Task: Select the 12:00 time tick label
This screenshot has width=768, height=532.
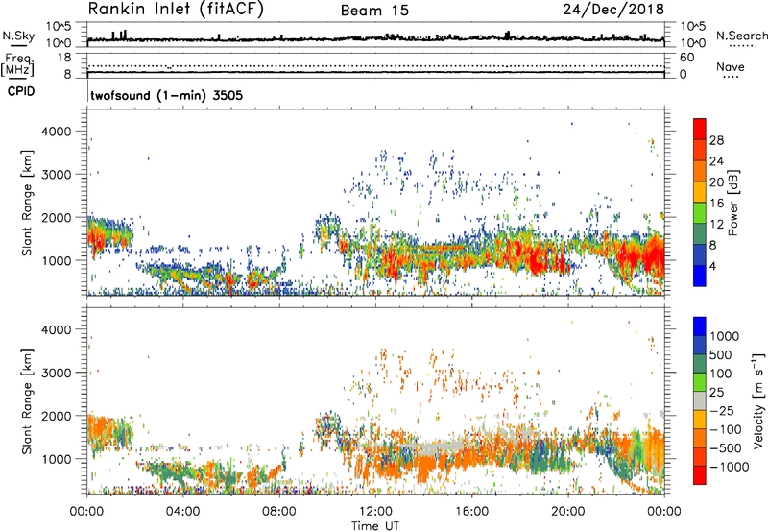Action: point(375,512)
